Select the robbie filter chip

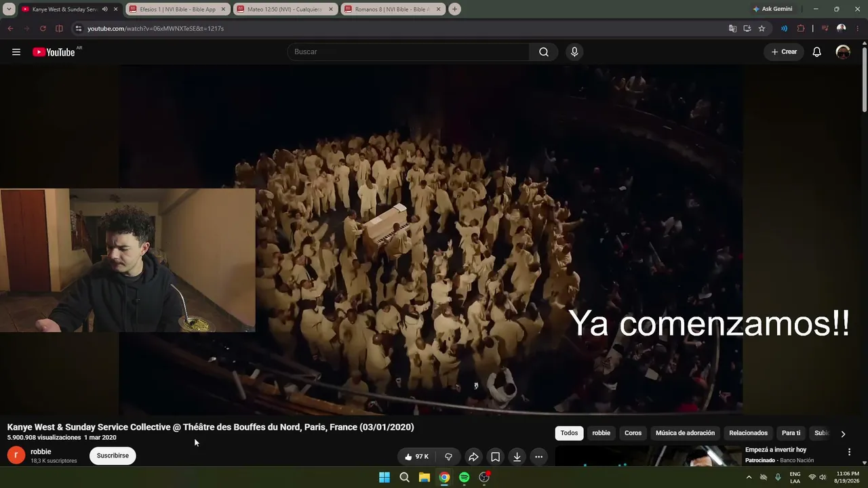pyautogui.click(x=601, y=433)
